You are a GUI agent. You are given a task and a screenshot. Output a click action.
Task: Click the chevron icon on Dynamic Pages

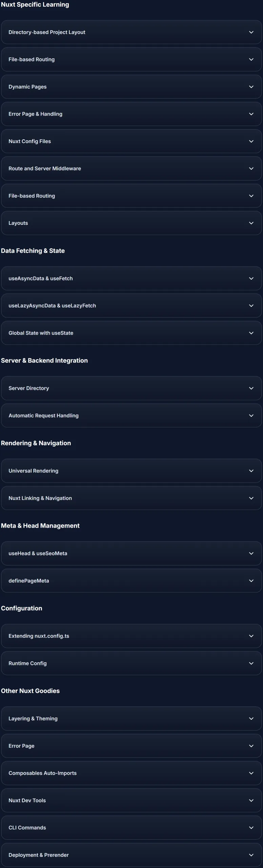point(251,87)
